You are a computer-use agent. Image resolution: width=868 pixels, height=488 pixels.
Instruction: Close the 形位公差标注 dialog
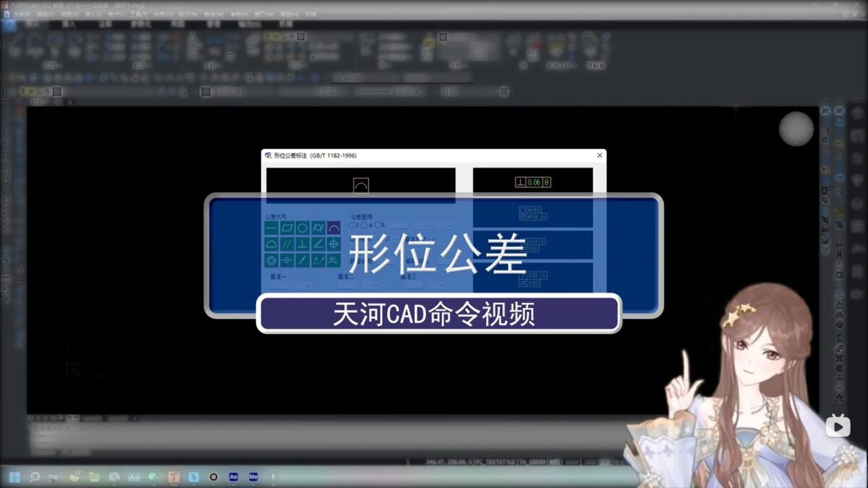click(600, 155)
